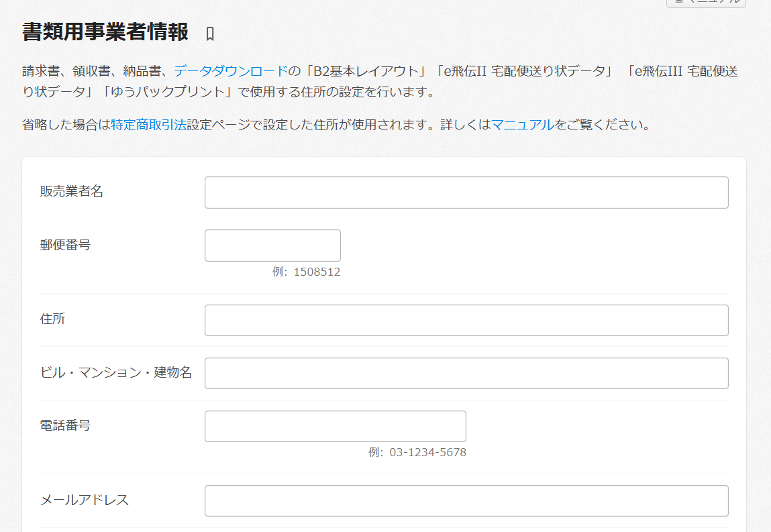Click the メールアドレス text field
771x532 pixels.
click(466, 500)
